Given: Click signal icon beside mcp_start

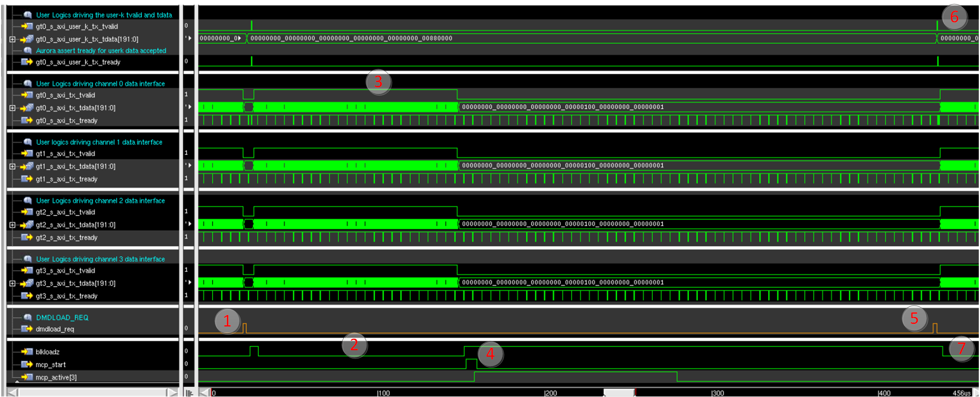Looking at the screenshot, I should pyautogui.click(x=27, y=364).
